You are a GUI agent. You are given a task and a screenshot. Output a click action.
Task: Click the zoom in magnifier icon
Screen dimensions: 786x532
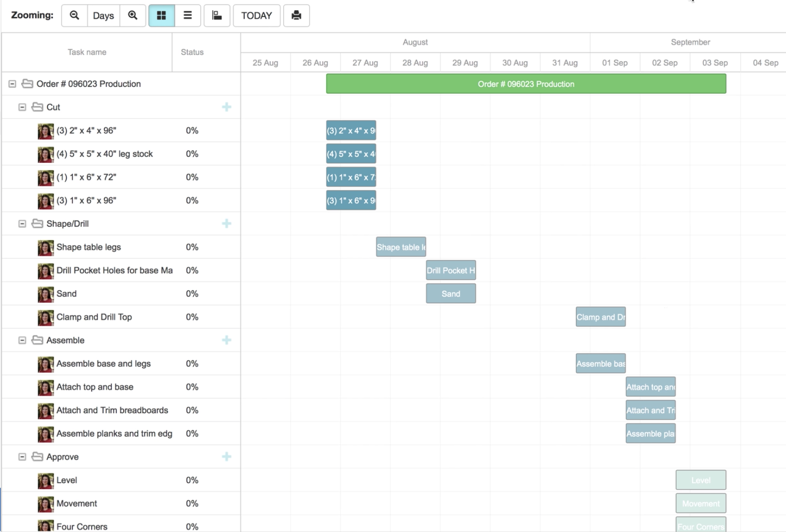click(x=133, y=15)
